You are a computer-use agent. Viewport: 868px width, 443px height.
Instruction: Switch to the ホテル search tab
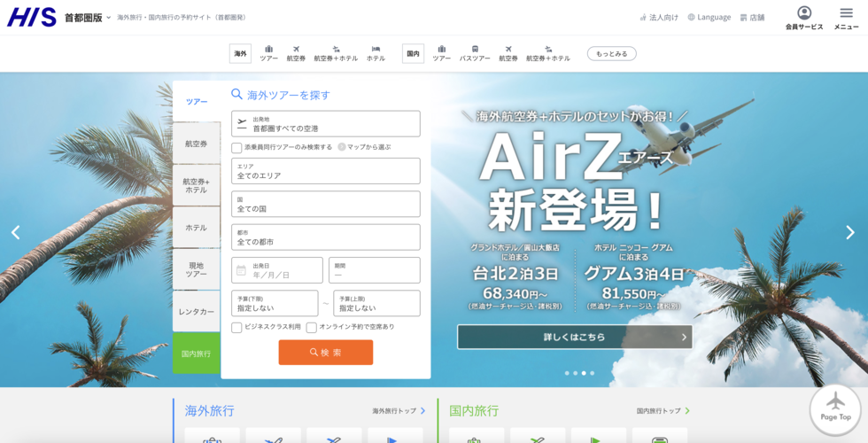[x=197, y=228]
